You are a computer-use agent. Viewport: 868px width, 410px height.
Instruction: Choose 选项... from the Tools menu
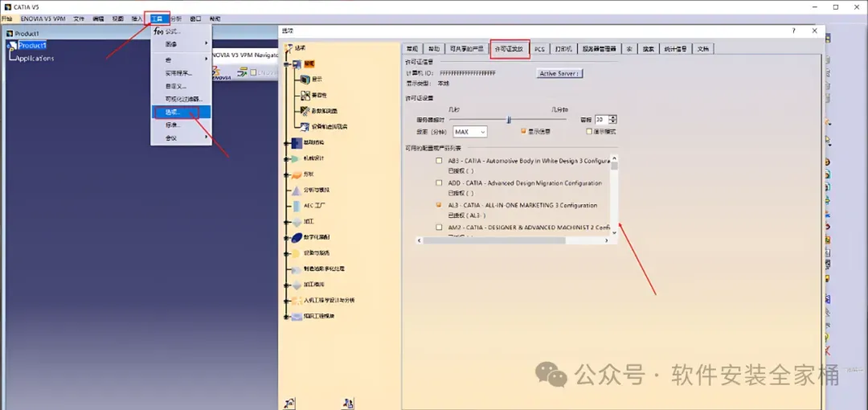pyautogui.click(x=181, y=112)
